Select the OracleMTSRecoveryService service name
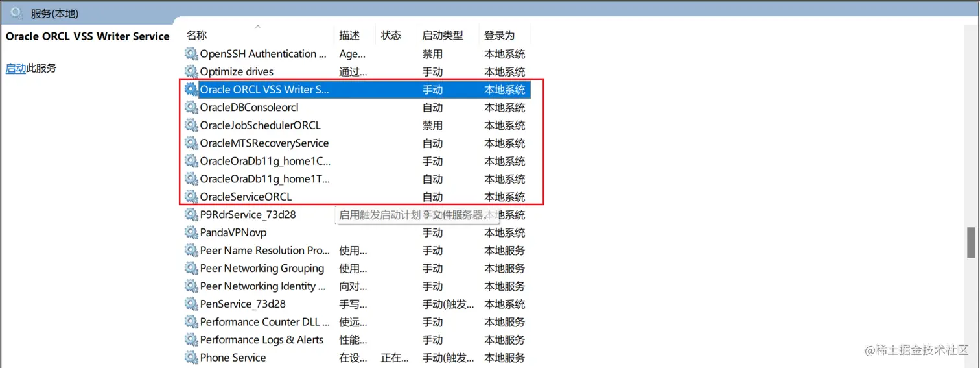This screenshot has height=368, width=980. click(264, 143)
